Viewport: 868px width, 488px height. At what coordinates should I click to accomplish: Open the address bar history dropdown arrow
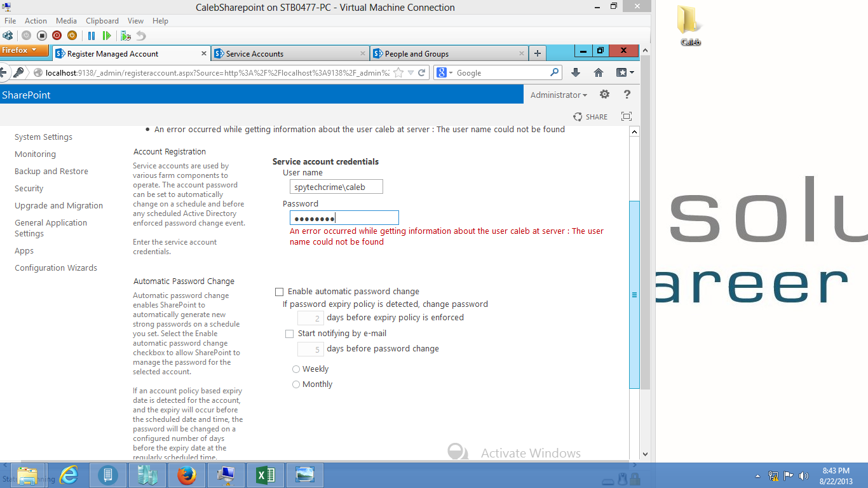(411, 72)
